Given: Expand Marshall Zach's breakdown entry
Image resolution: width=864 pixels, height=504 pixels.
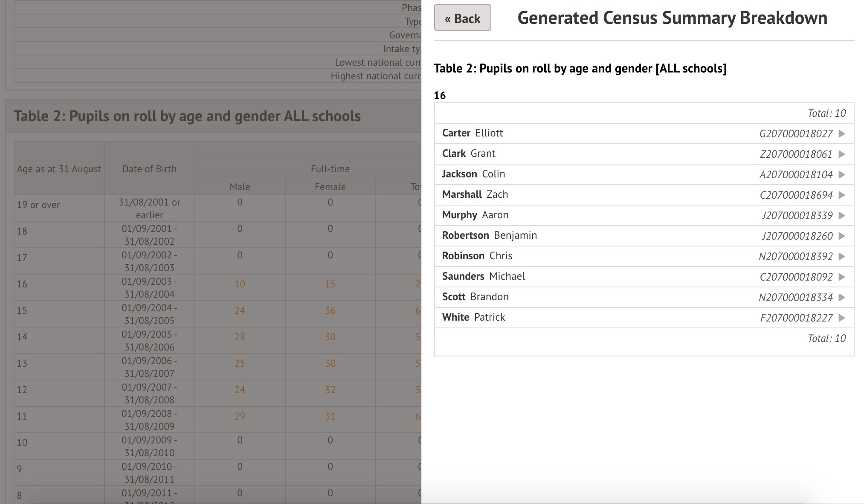Looking at the screenshot, I should click(x=841, y=195).
